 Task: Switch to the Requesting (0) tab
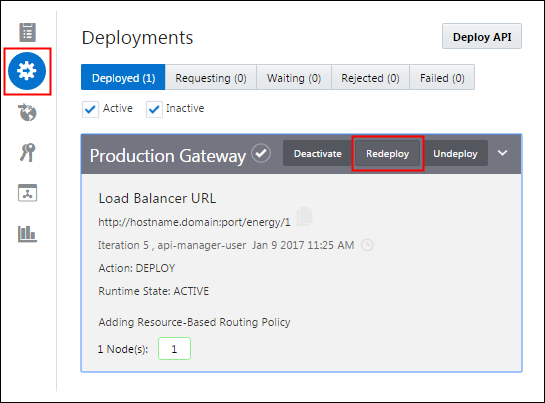point(211,77)
